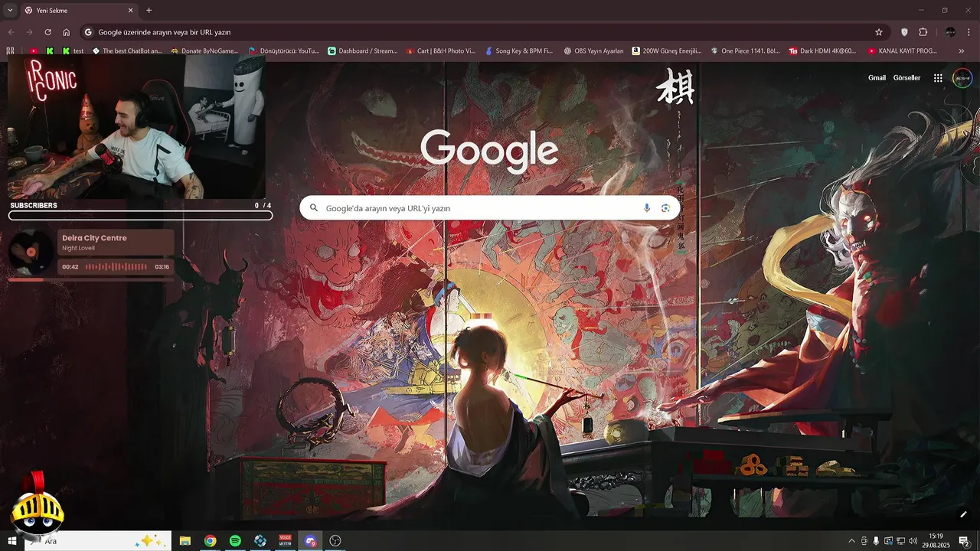This screenshot has height=551, width=980.
Task: Show hidden system tray icons
Action: click(851, 541)
